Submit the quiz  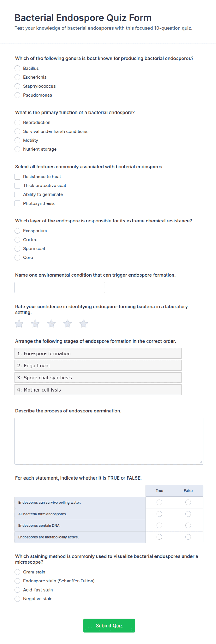(x=109, y=625)
